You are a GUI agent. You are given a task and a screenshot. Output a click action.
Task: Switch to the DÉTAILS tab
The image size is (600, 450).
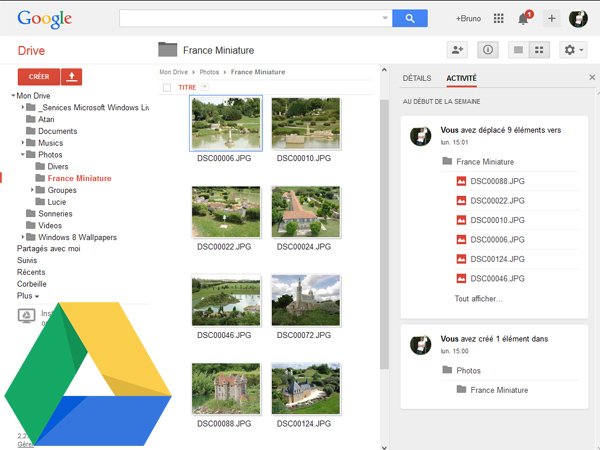click(x=417, y=78)
